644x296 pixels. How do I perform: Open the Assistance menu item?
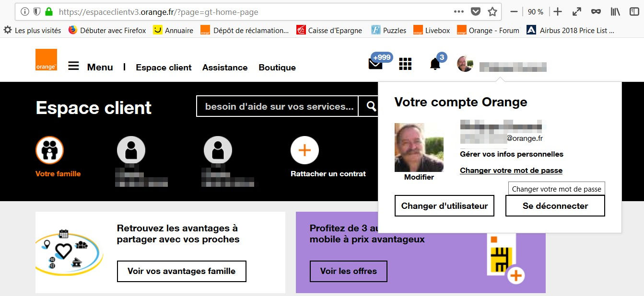point(225,68)
